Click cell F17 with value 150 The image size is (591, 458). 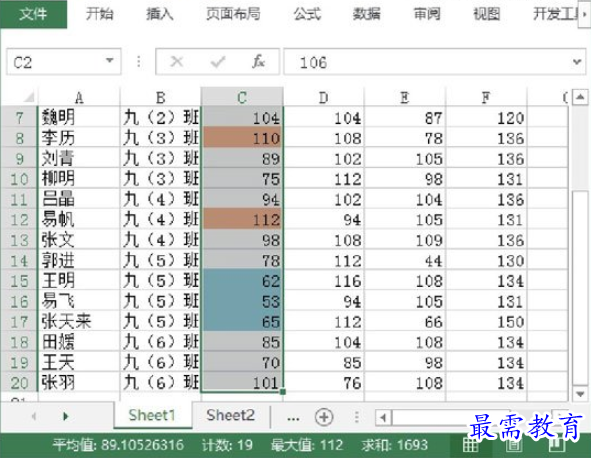[486, 322]
